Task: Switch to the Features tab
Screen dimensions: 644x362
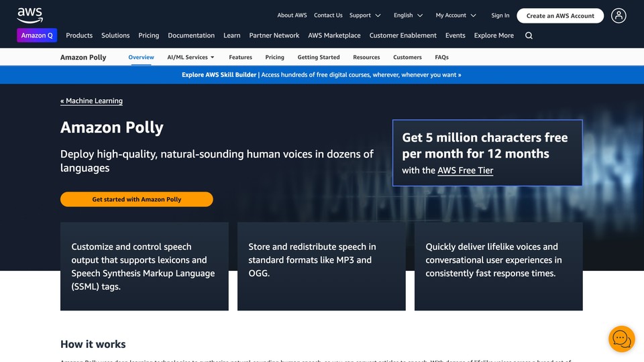Action: click(x=240, y=57)
